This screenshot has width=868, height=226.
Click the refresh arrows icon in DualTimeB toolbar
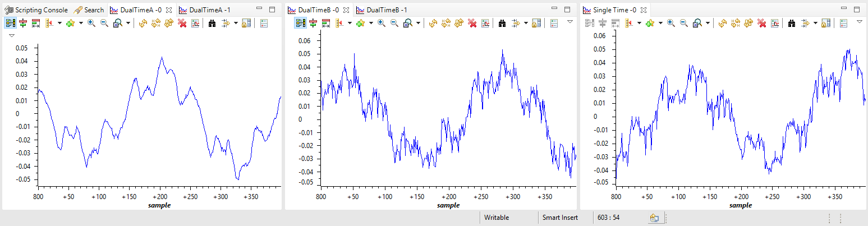click(x=433, y=23)
